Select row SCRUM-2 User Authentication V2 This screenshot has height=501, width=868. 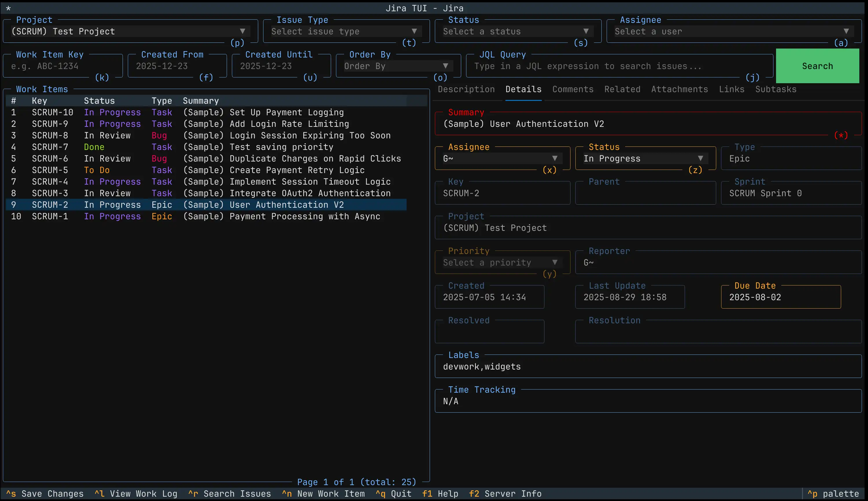(x=206, y=205)
